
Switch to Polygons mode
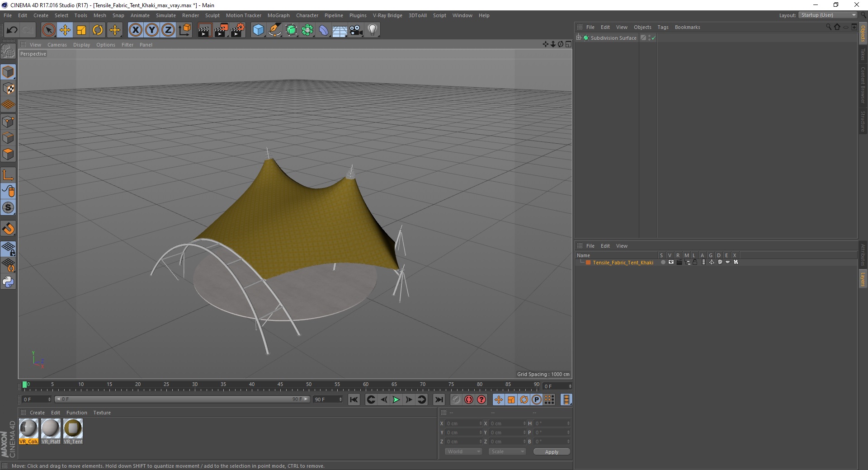[x=8, y=154]
